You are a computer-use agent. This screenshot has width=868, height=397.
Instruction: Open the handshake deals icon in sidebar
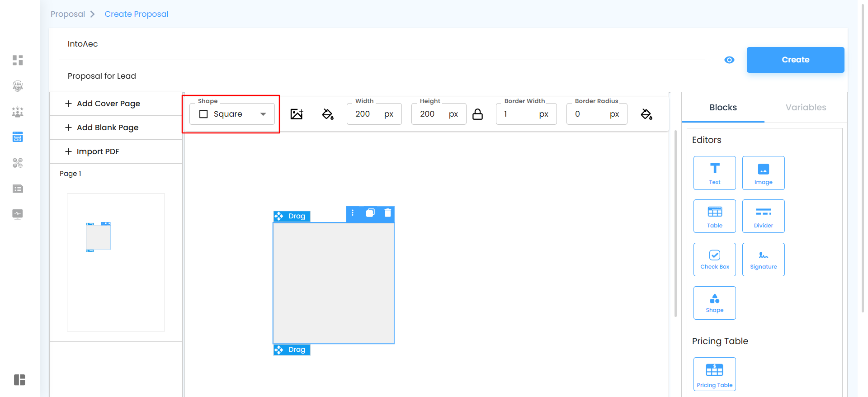pyautogui.click(x=18, y=86)
